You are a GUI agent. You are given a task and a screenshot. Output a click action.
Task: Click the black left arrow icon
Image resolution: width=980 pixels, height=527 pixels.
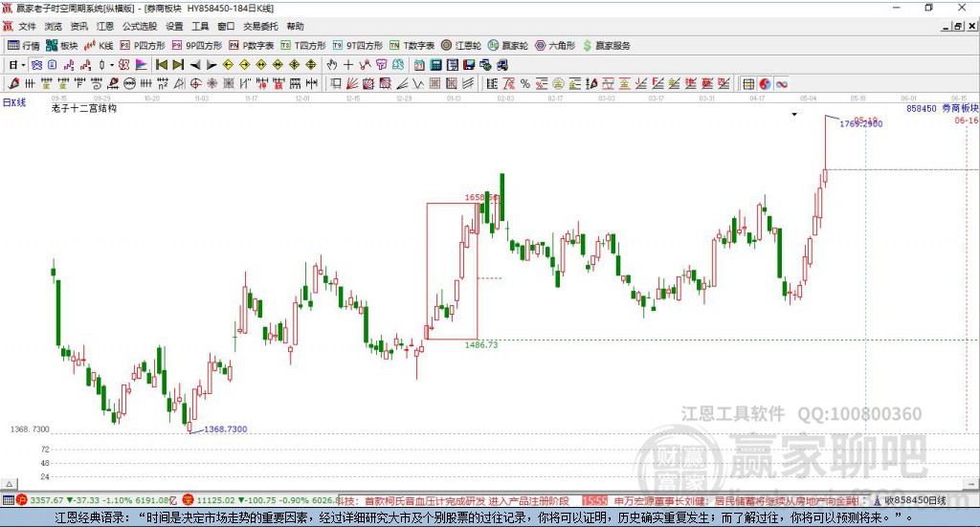195,65
